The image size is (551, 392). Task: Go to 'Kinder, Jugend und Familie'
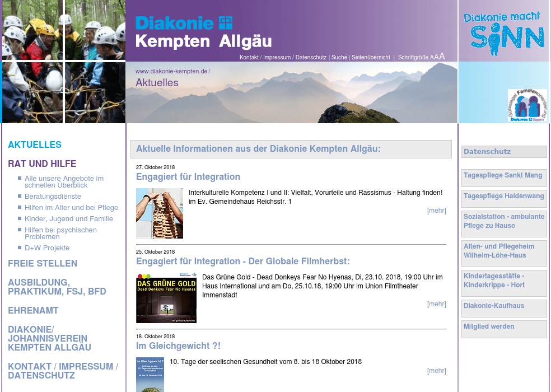click(x=68, y=219)
